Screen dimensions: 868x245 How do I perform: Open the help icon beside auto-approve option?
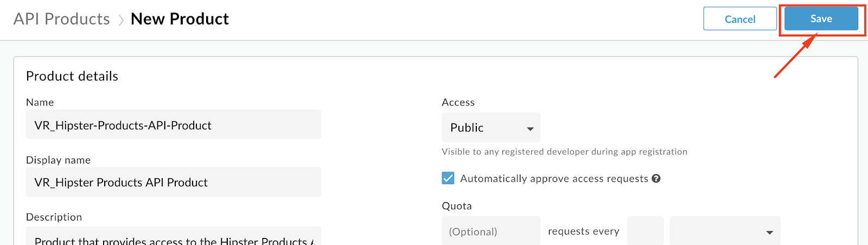pos(656,179)
